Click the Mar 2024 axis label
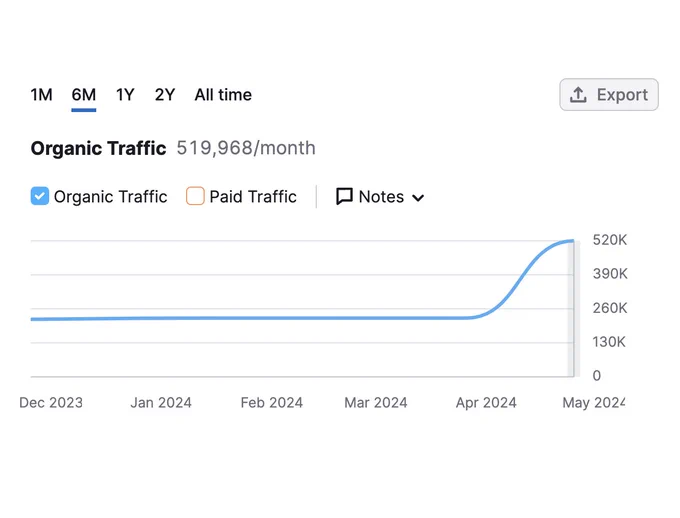The width and height of the screenshot is (680, 518). (x=376, y=403)
